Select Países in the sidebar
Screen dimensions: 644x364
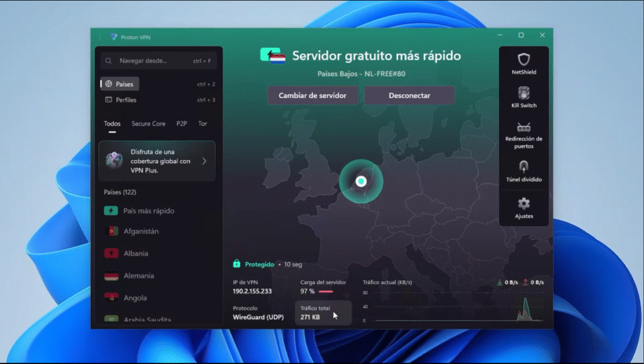click(119, 84)
